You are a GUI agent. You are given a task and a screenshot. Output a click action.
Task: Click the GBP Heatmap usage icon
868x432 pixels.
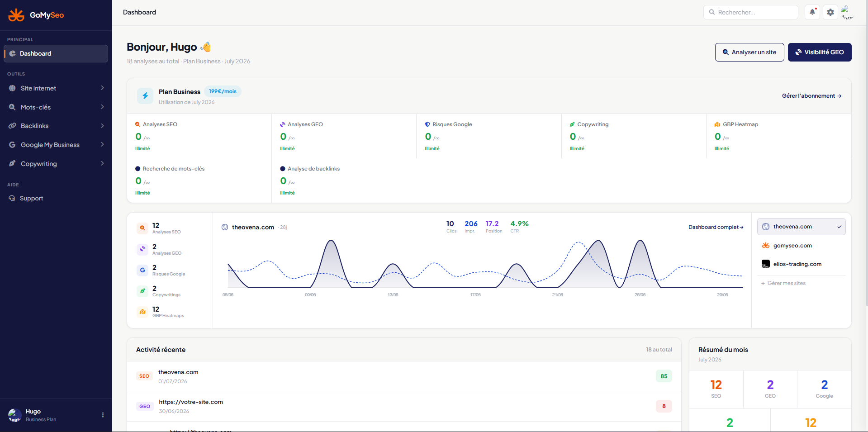click(x=717, y=124)
